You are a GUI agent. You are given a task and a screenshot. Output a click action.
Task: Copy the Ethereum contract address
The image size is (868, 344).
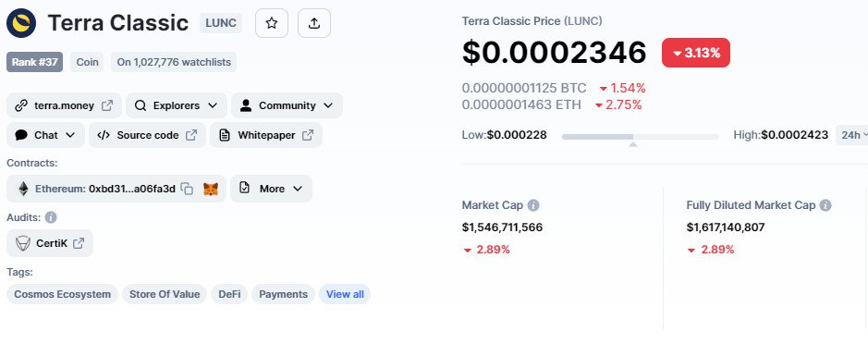coord(187,189)
